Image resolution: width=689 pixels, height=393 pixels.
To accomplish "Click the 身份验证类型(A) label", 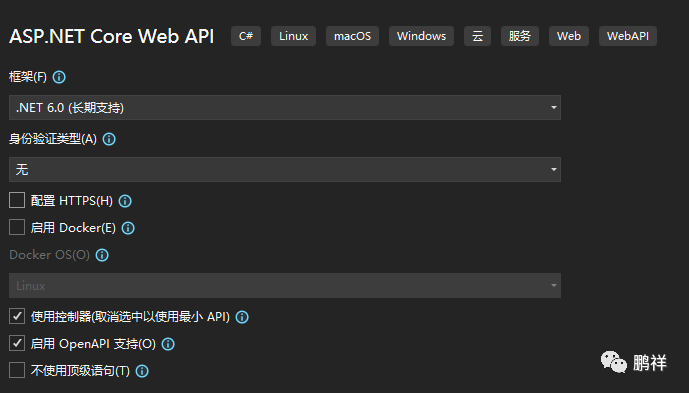I will (53, 139).
